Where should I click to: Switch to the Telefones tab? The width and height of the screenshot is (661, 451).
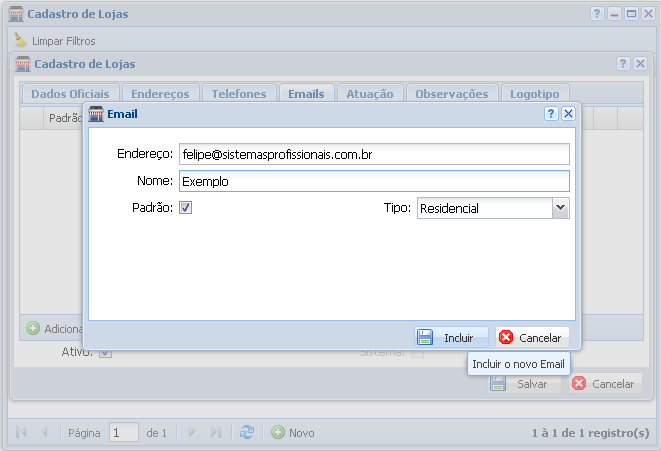click(239, 94)
